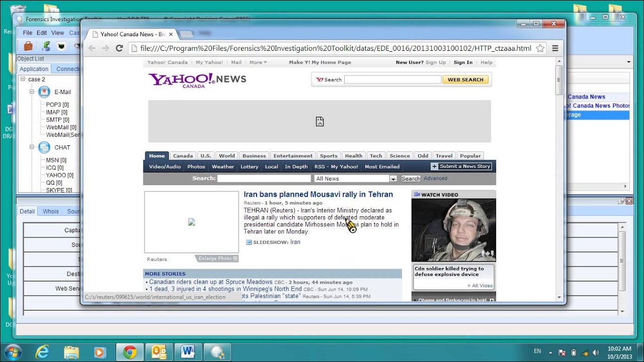The height and width of the screenshot is (362, 644).
Task: Select MSN [0] in the object tree
Action: (x=56, y=160)
